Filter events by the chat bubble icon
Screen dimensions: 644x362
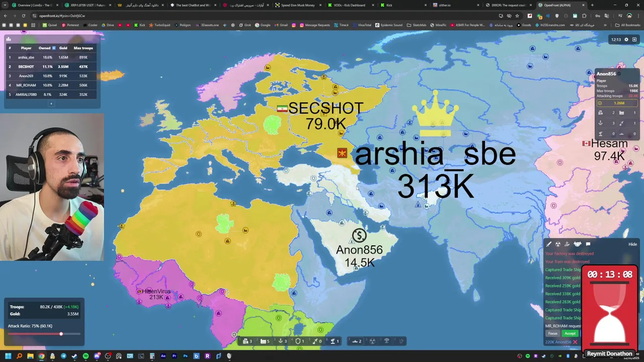(x=588, y=244)
